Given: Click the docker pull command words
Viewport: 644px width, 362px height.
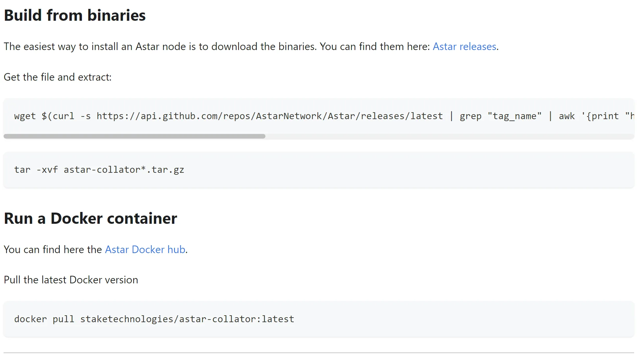Looking at the screenshot, I should [x=44, y=319].
